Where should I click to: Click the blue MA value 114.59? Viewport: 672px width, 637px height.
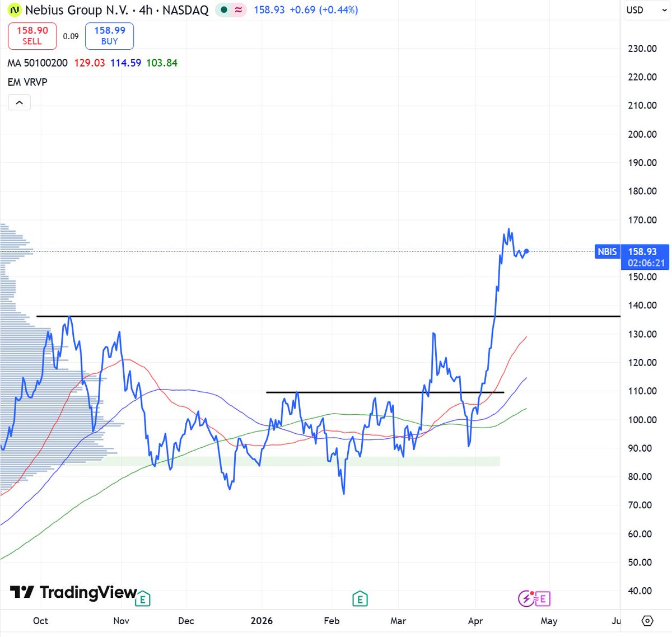pos(125,63)
